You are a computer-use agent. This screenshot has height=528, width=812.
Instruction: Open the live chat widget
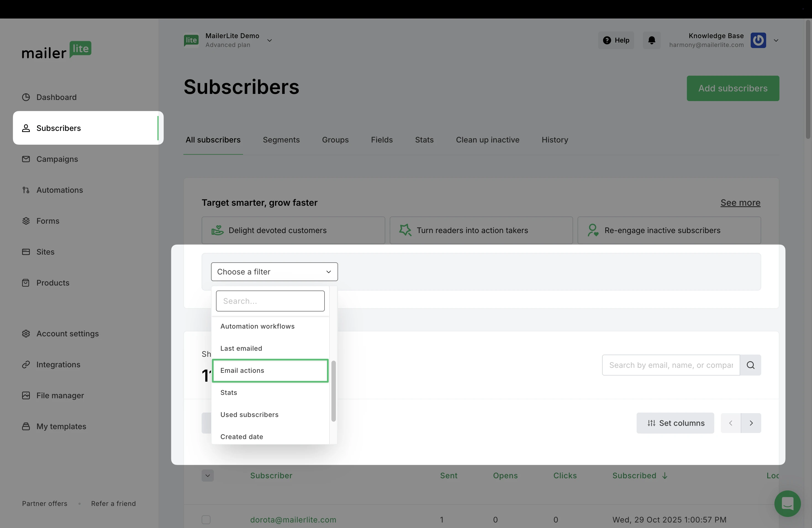point(787,503)
